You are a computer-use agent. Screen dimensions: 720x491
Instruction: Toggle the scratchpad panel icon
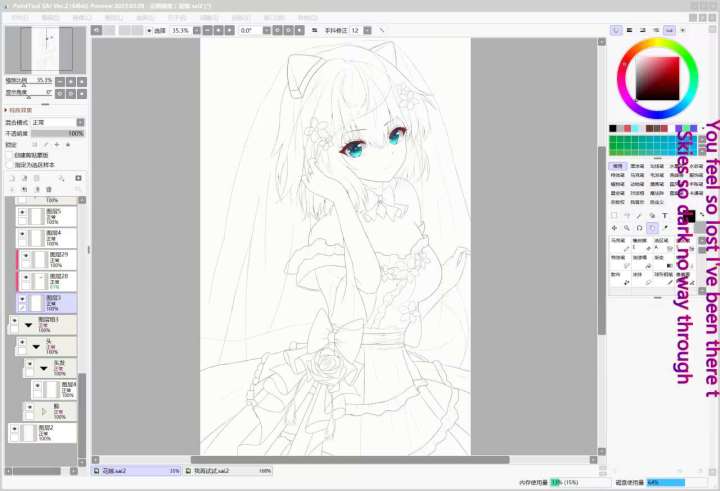coord(683,30)
